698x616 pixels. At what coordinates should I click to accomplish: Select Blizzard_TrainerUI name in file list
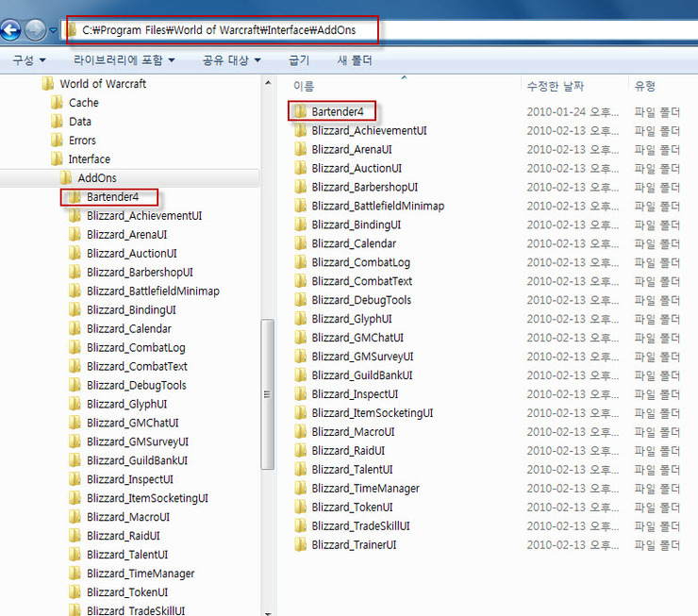[354, 545]
